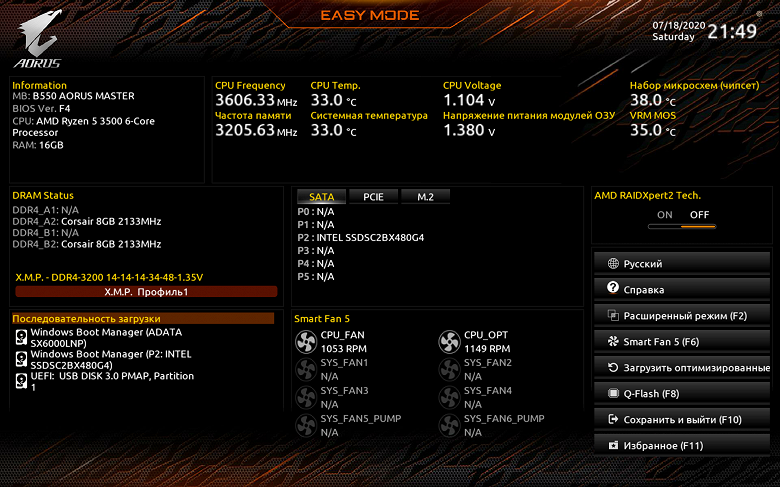The width and height of the screenshot is (780, 487).
Task: Click the CPU_OPT fan icon
Action: tap(449, 342)
